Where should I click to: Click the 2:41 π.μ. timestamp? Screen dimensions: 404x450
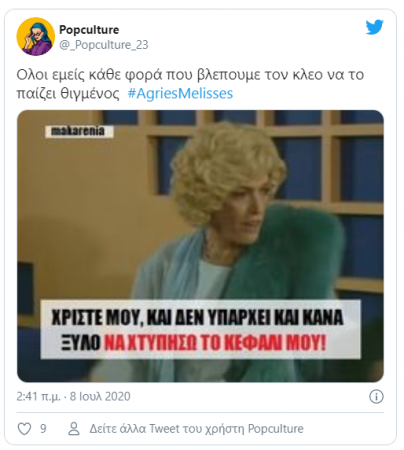pos(39,397)
